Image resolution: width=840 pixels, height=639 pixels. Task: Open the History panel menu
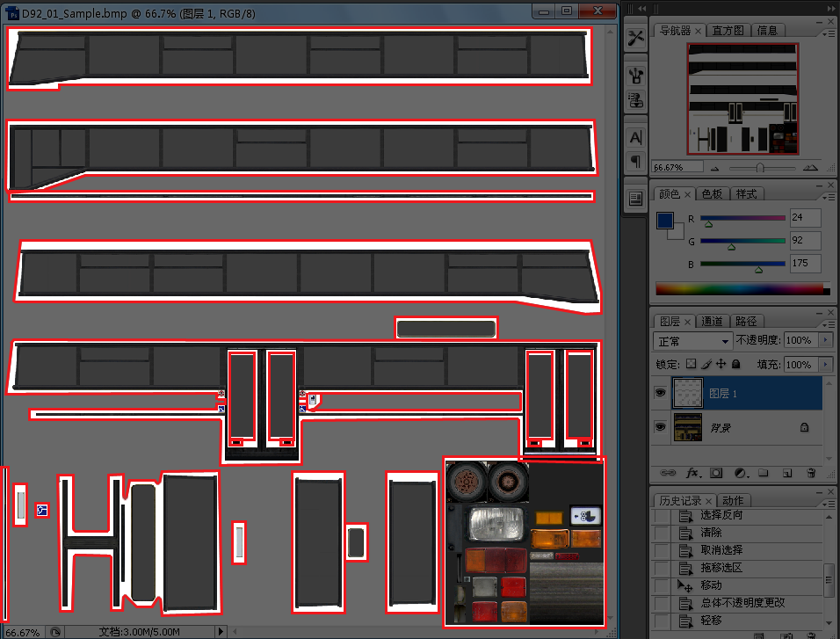(829, 504)
